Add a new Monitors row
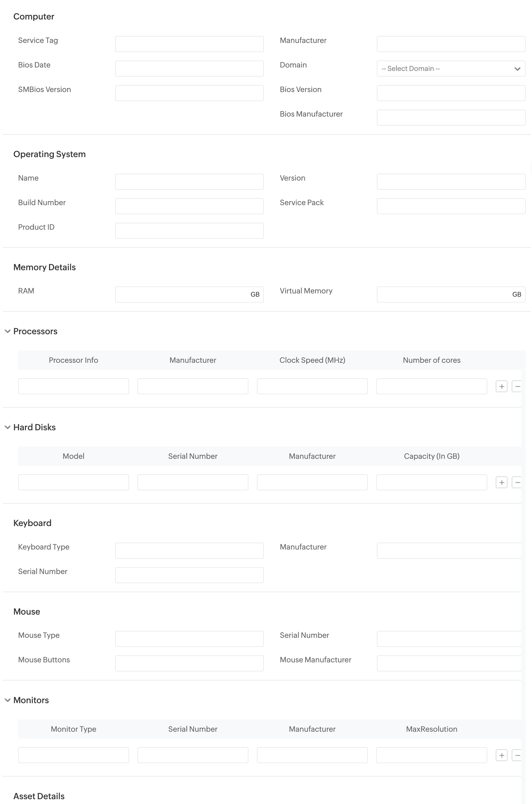This screenshot has width=532, height=804. 501,755
